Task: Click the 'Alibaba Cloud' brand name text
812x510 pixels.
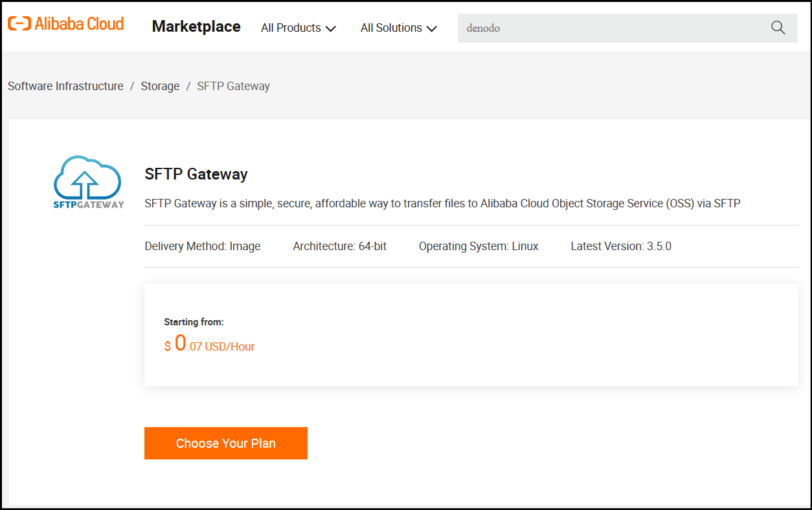Action: [x=78, y=24]
